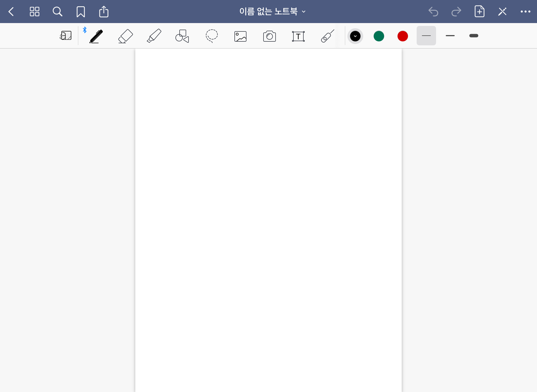
Task: Select the Eraser tool
Action: coord(125,36)
